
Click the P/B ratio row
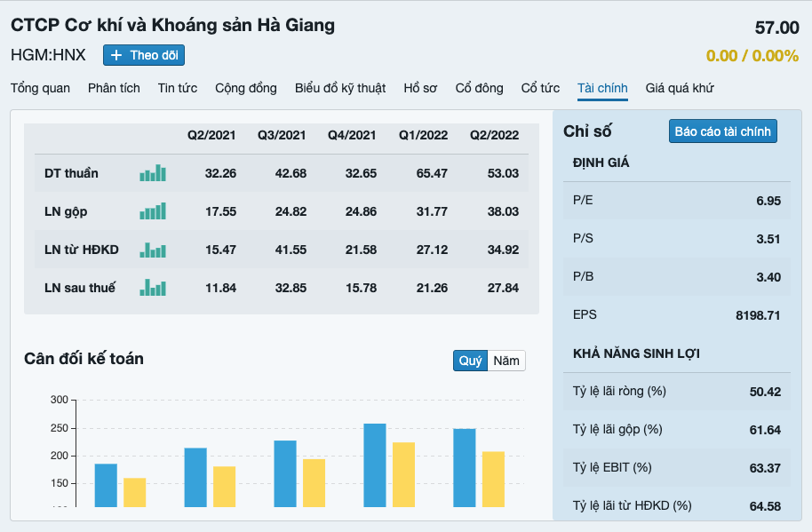tap(677, 277)
